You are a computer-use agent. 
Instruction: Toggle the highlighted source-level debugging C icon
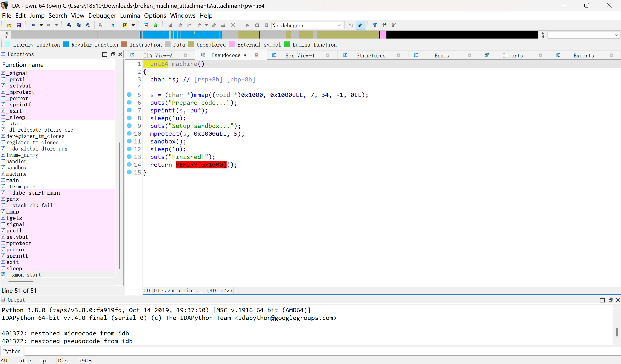tap(360, 25)
